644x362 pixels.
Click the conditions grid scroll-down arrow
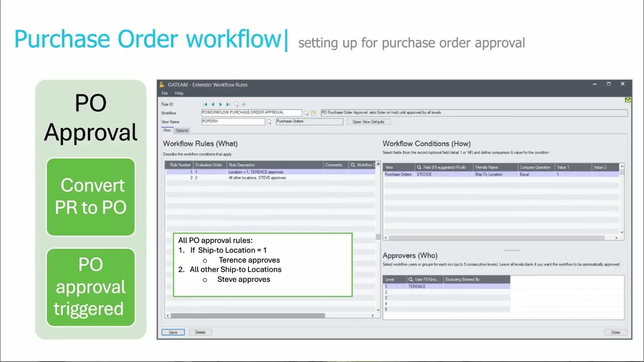[622, 232]
